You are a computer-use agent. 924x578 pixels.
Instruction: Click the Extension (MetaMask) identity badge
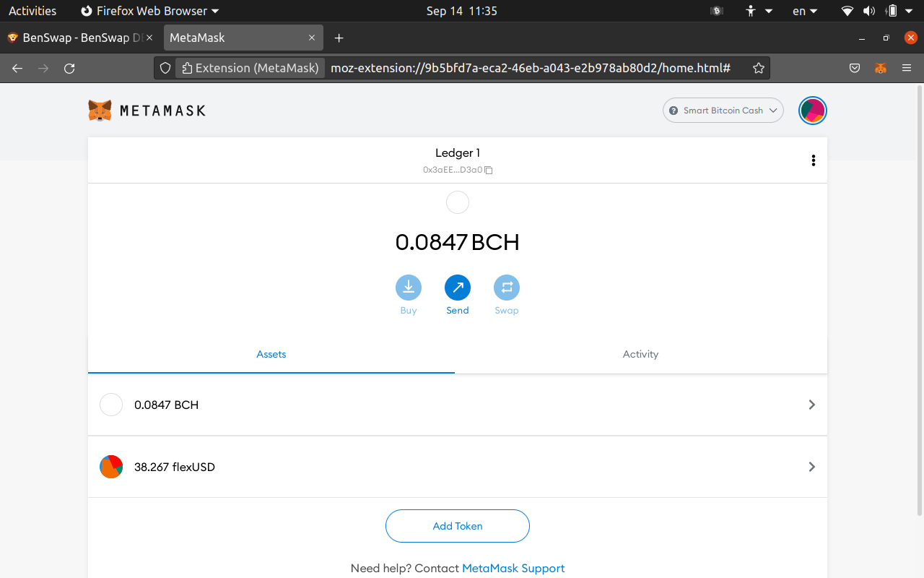tap(250, 68)
